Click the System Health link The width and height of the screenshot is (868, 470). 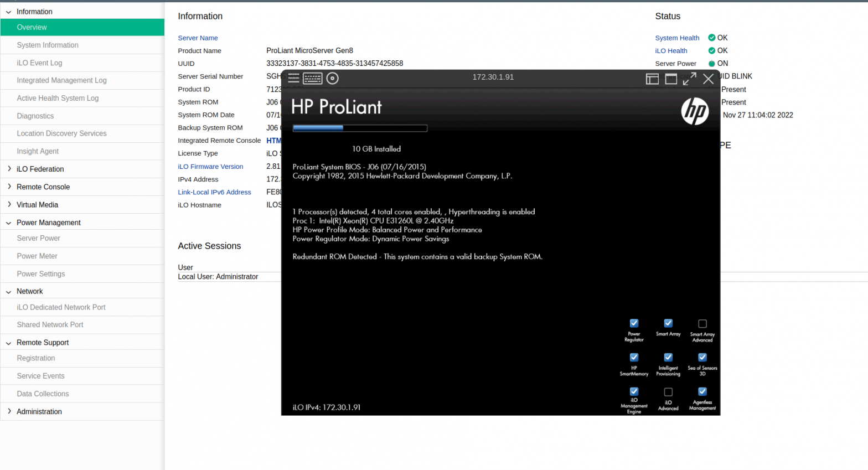(x=677, y=38)
